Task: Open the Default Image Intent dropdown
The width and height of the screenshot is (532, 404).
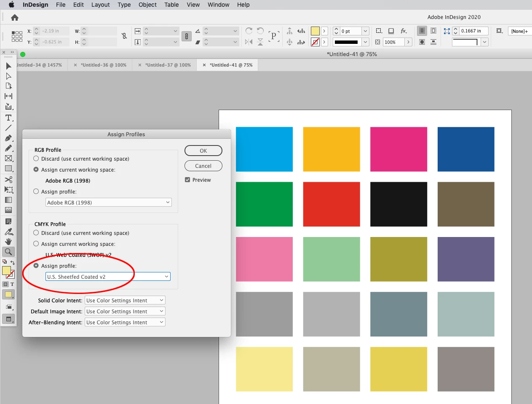Action: (125, 311)
